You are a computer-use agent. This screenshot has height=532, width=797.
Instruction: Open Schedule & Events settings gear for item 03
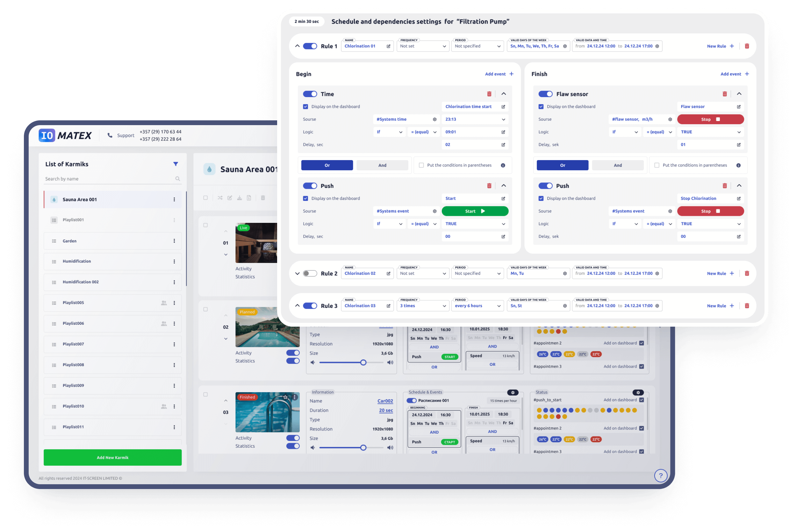click(x=513, y=393)
